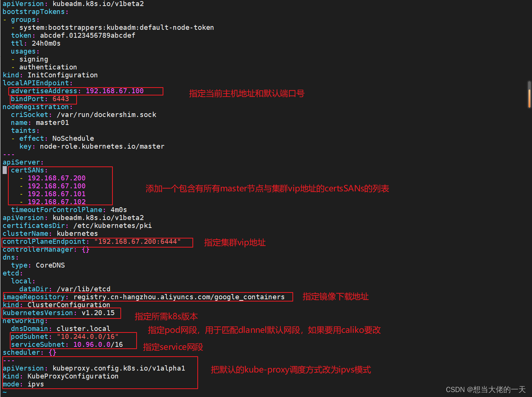Screen dimensions: 532x397
Task: Click the 'kind: KubeProxyConfiguration' line
Action: [60, 376]
